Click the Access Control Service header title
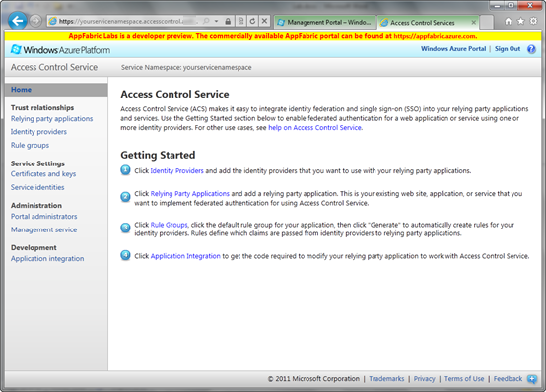 tap(54, 67)
